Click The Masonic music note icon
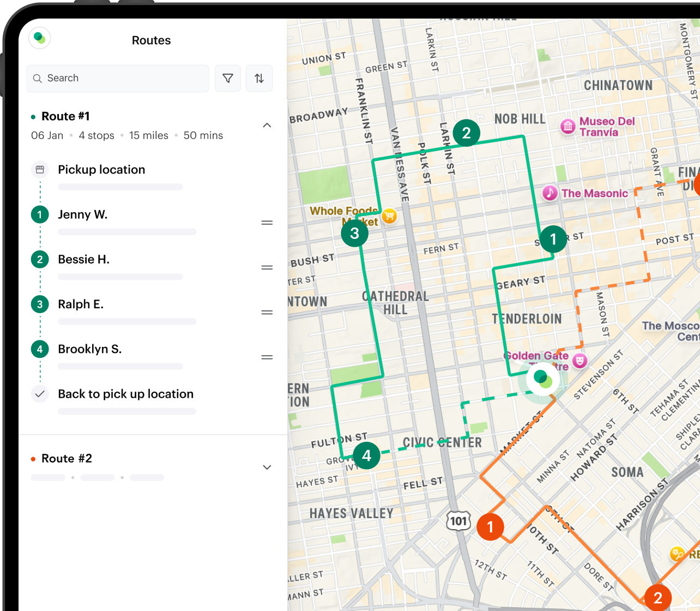This screenshot has width=700, height=611. pos(550,193)
